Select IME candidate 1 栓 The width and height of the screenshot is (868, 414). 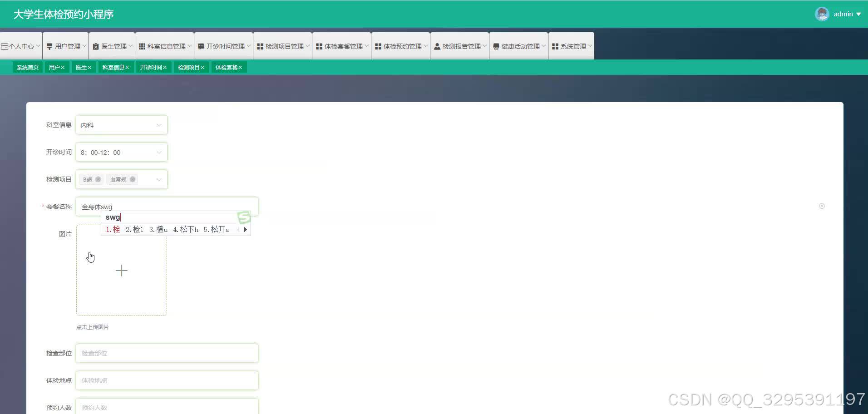113,229
